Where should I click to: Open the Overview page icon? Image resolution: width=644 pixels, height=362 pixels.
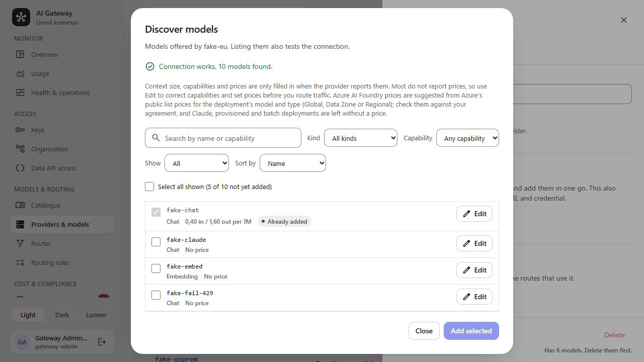[x=20, y=54]
